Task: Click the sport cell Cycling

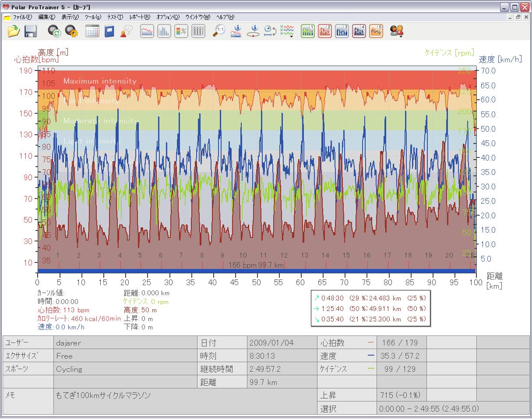Action: pos(125,369)
